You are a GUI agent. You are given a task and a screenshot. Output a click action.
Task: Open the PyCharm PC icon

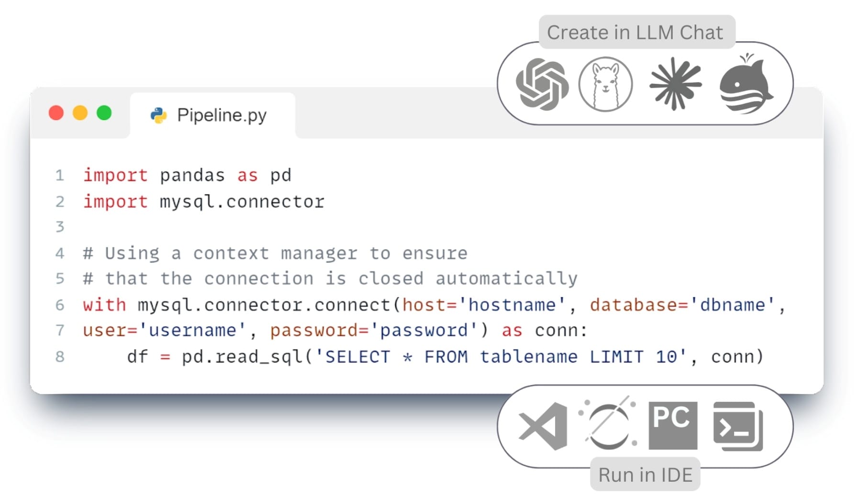[673, 425]
